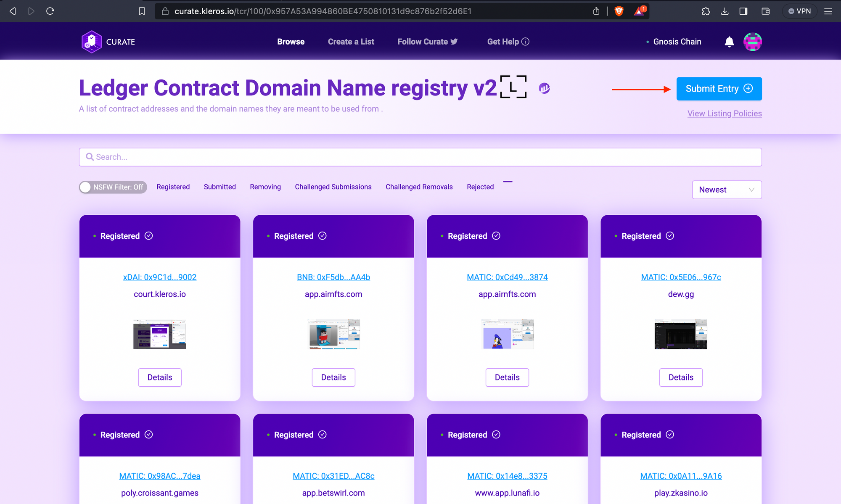Screen dimensions: 841x504
Task: Click the court.kleros.io screenshot thumbnail
Action: point(160,334)
